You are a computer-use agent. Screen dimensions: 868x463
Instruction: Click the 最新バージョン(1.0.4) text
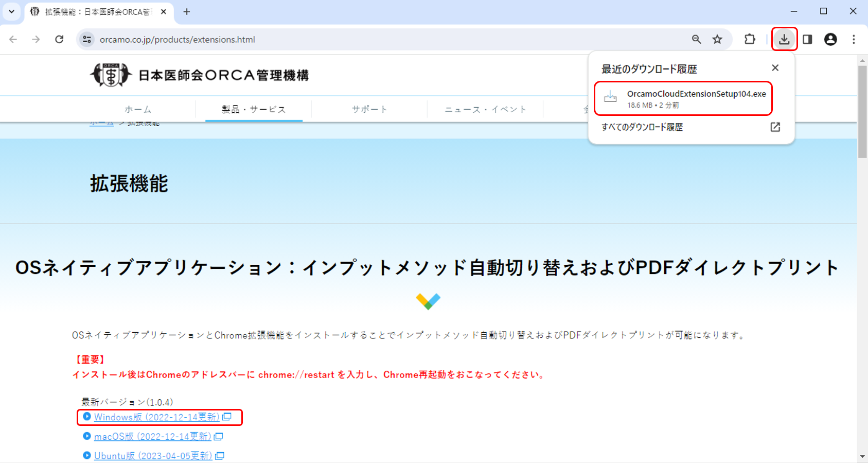coord(127,402)
